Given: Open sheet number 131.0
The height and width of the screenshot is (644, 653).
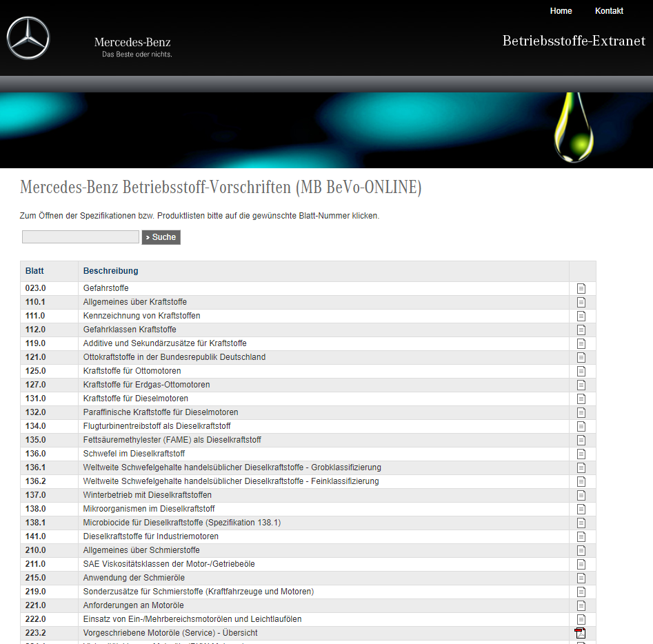Looking at the screenshot, I should (35, 399).
